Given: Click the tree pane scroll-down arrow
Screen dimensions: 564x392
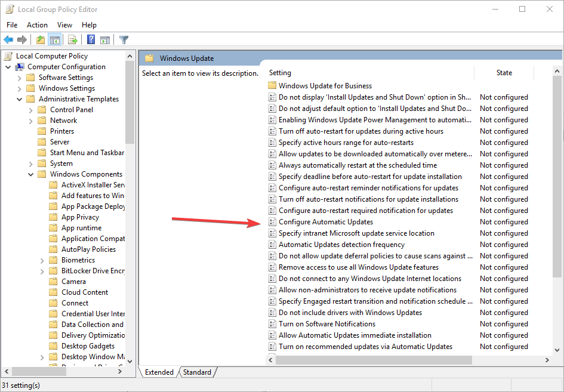Looking at the screenshot, I should pyautogui.click(x=130, y=362).
